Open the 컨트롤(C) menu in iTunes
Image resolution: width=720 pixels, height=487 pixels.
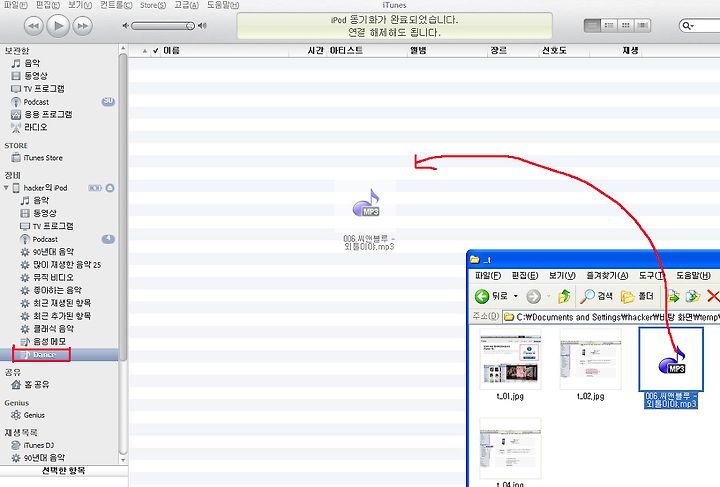[116, 5]
